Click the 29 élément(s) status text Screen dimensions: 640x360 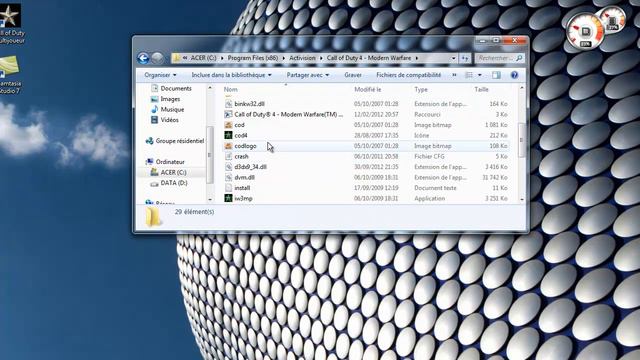(194, 212)
